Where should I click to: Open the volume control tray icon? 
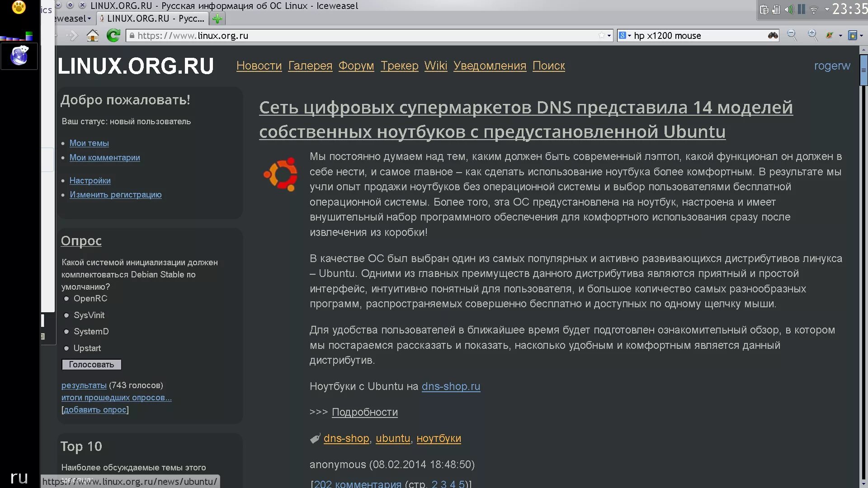pos(789,9)
